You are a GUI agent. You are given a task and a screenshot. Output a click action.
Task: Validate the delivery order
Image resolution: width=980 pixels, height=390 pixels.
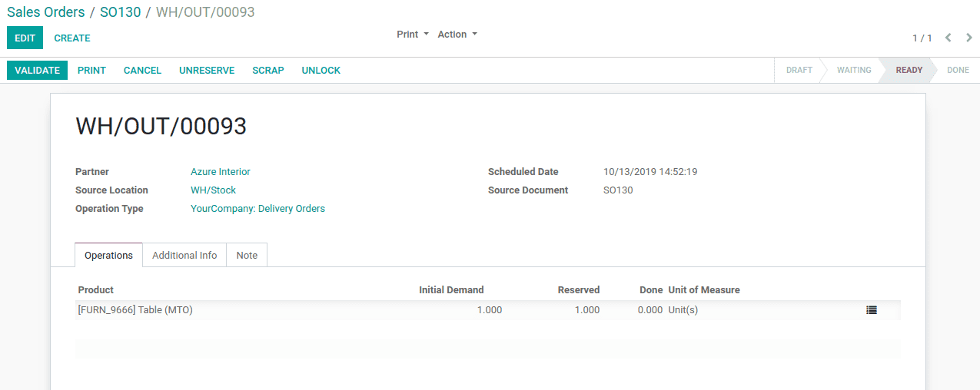pyautogui.click(x=37, y=70)
